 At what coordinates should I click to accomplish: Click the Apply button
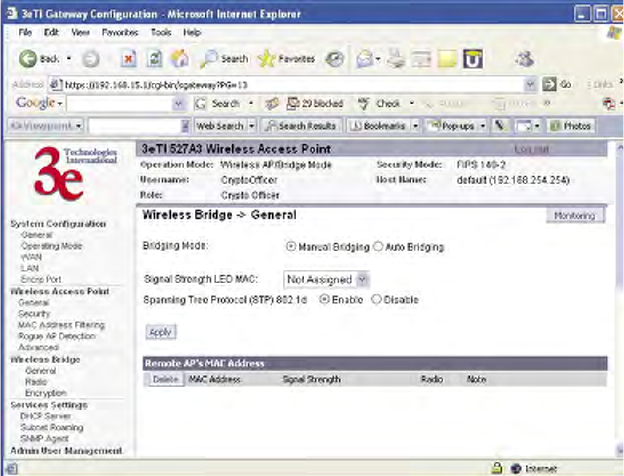[x=160, y=332]
